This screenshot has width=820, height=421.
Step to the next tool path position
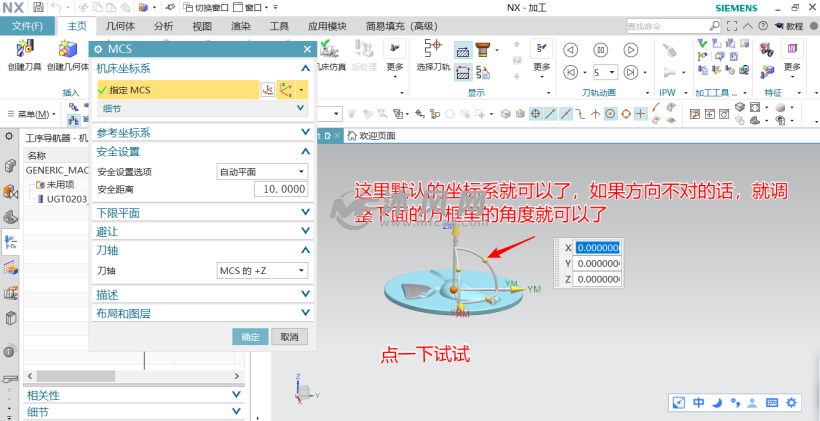(x=631, y=72)
